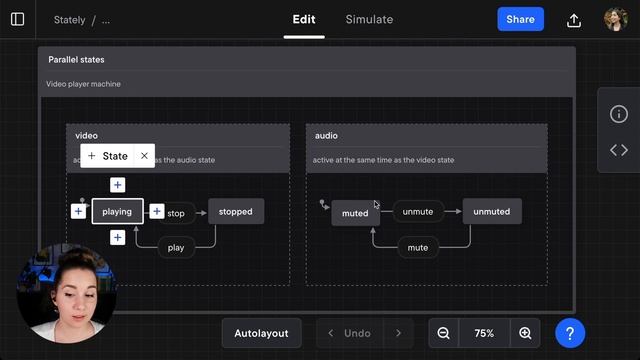
Task: Select the unmute event transition
Action: click(418, 211)
